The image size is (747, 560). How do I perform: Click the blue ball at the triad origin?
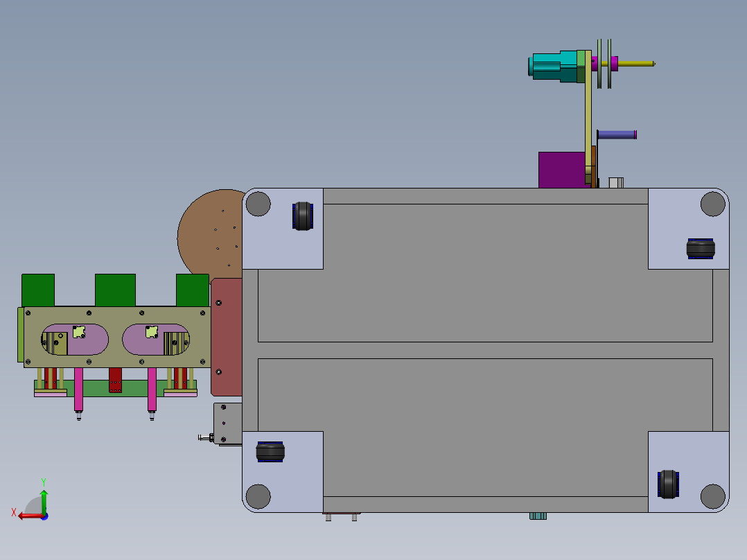(45, 516)
